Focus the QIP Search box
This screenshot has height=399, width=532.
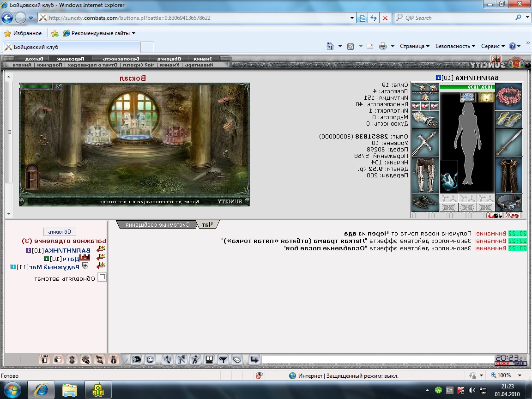click(459, 18)
